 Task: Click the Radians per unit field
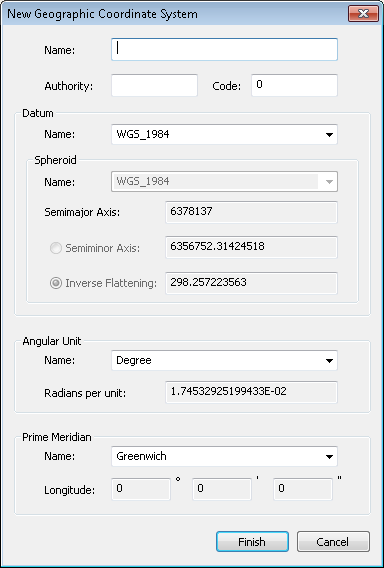click(x=251, y=392)
